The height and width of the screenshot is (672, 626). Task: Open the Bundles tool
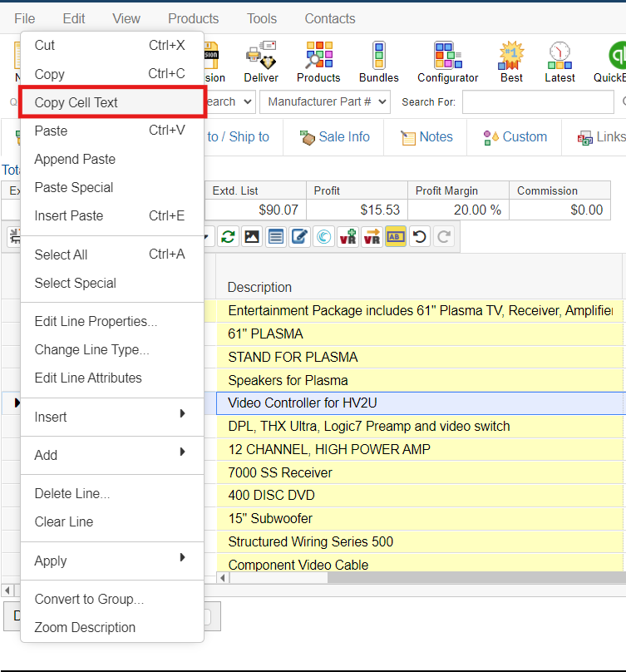(378, 62)
